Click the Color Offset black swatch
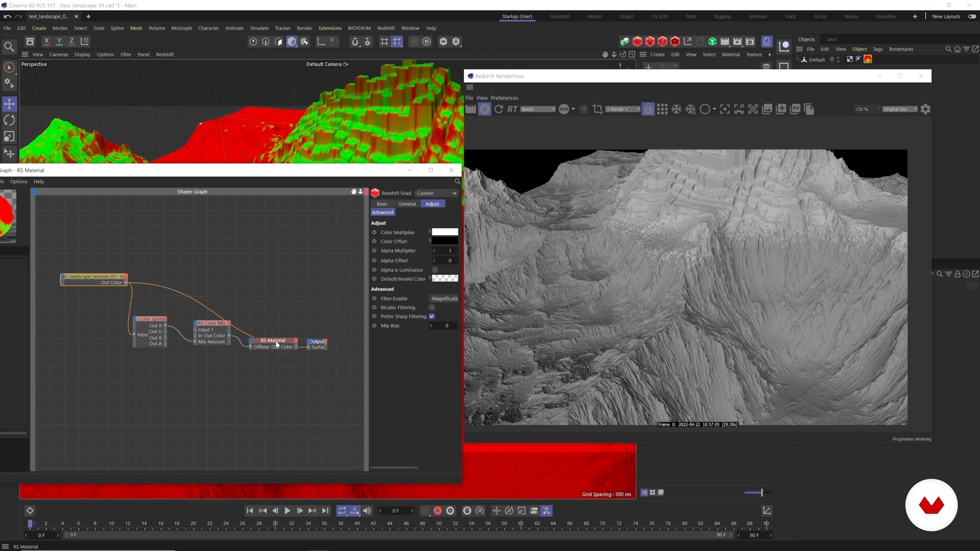This screenshot has height=551, width=980. click(445, 241)
